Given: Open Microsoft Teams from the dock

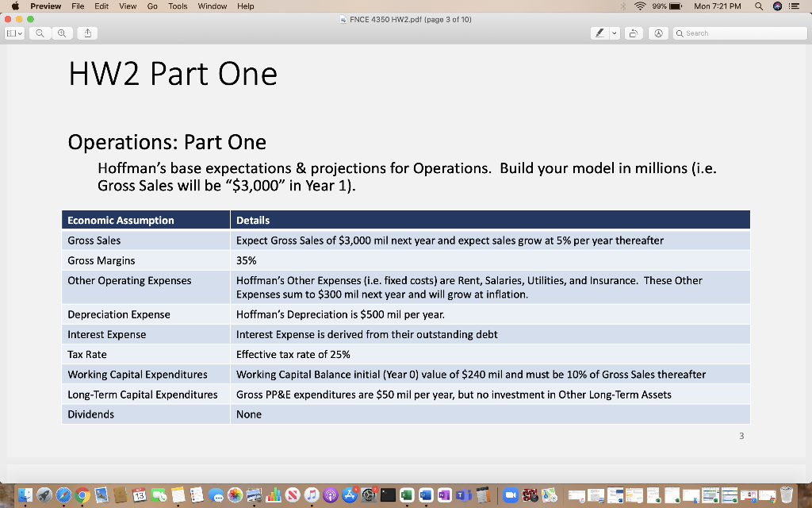Looking at the screenshot, I should [x=463, y=495].
